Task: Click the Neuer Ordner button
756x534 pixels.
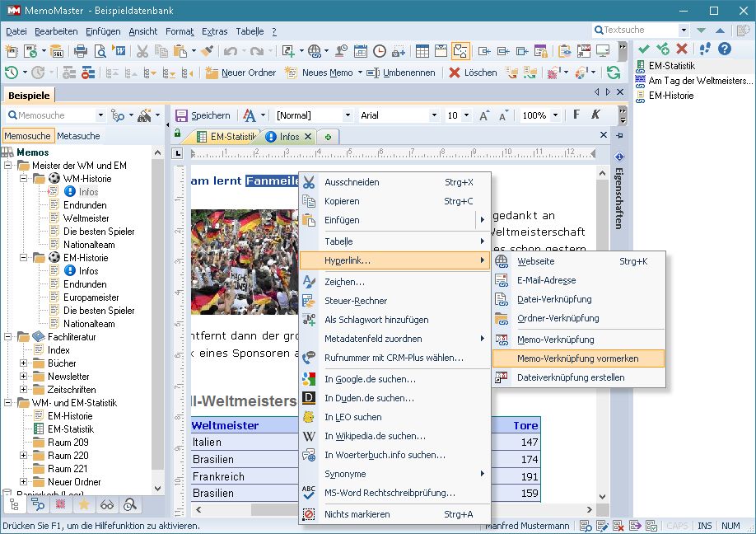Action: click(x=240, y=73)
